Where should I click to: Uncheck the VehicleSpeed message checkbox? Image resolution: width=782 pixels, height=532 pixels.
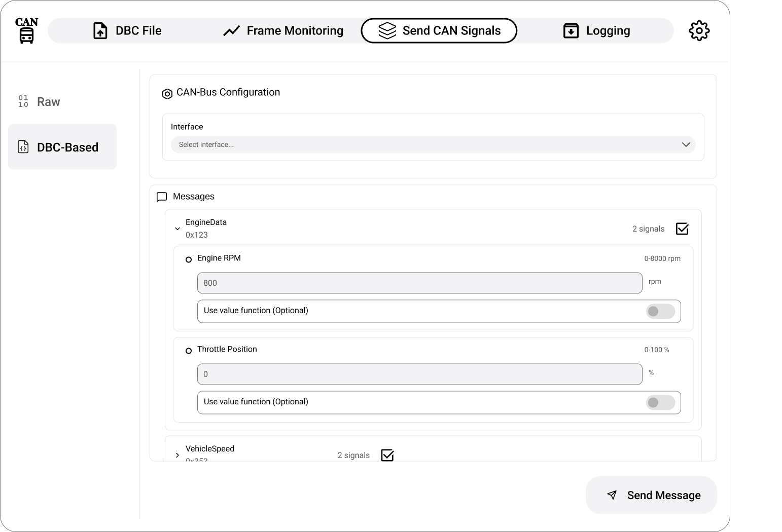(387, 455)
